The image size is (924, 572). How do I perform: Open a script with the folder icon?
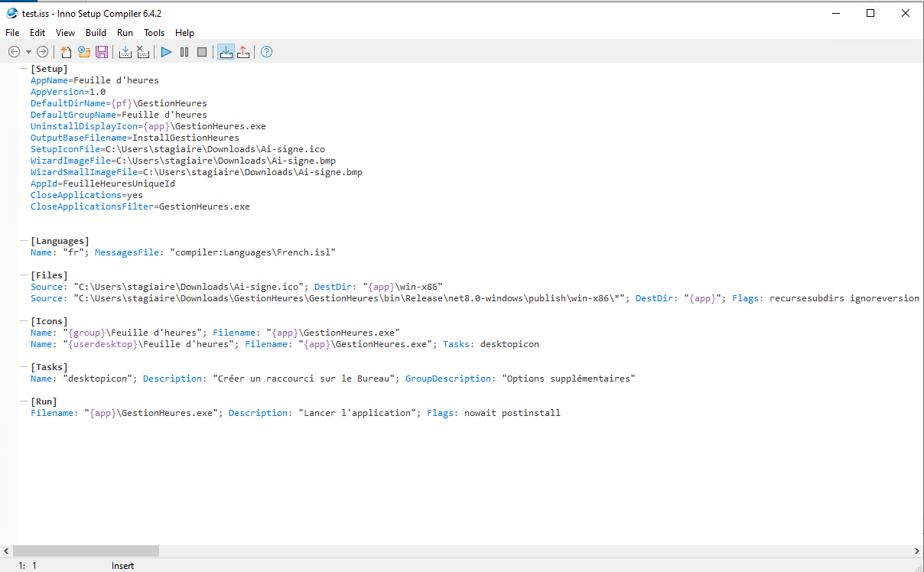pyautogui.click(x=83, y=52)
